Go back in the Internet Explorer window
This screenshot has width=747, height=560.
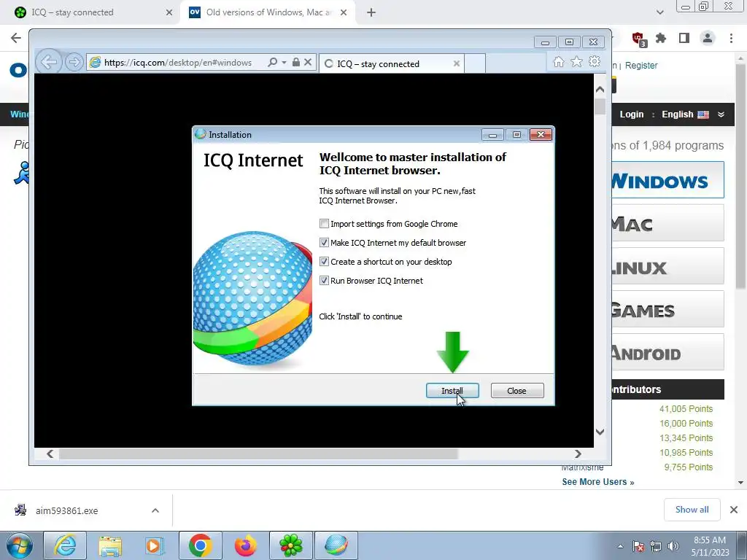click(48, 62)
